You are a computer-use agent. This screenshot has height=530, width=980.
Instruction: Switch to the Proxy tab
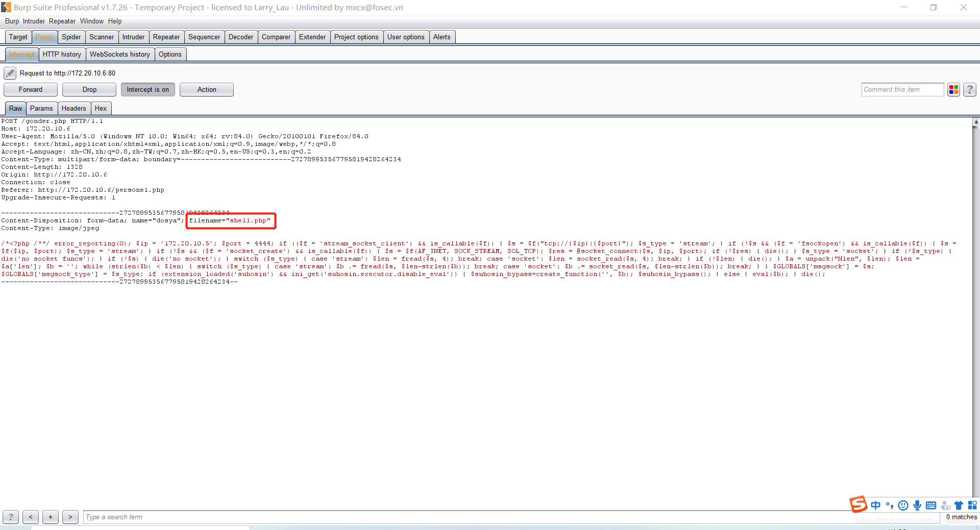[x=44, y=37]
